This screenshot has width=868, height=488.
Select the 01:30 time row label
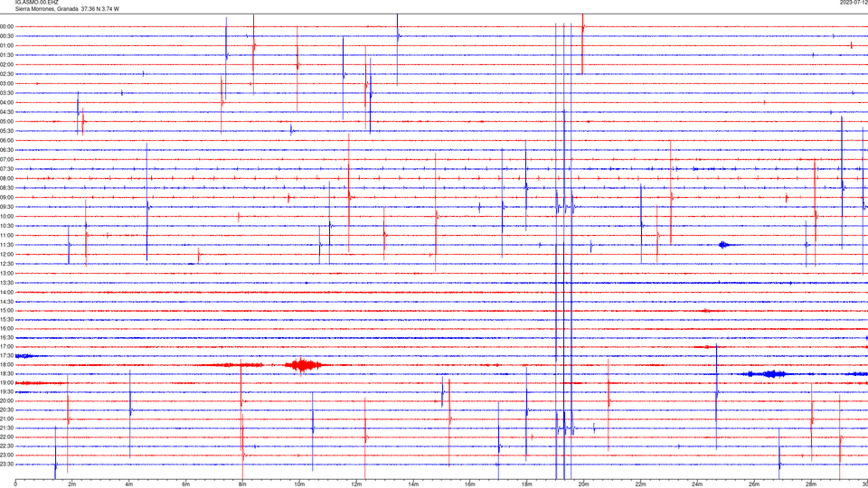click(x=6, y=55)
